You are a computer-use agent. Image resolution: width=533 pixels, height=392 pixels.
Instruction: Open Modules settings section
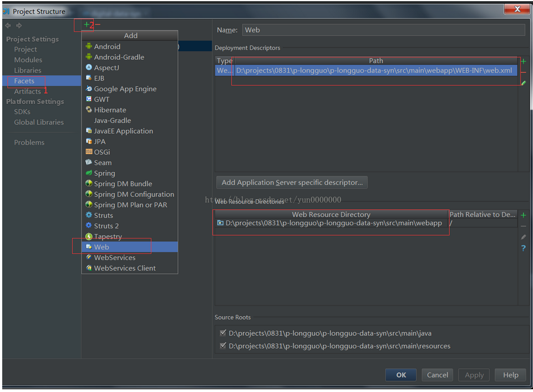coord(28,60)
